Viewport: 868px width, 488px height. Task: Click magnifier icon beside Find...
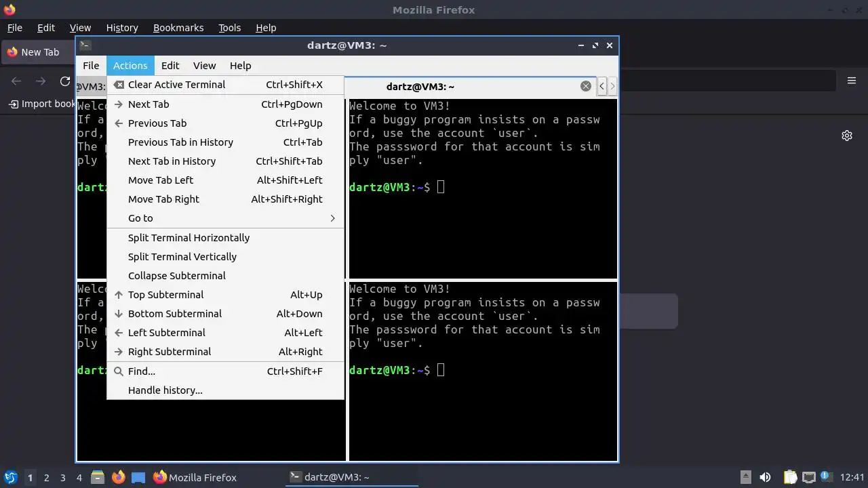[119, 371]
